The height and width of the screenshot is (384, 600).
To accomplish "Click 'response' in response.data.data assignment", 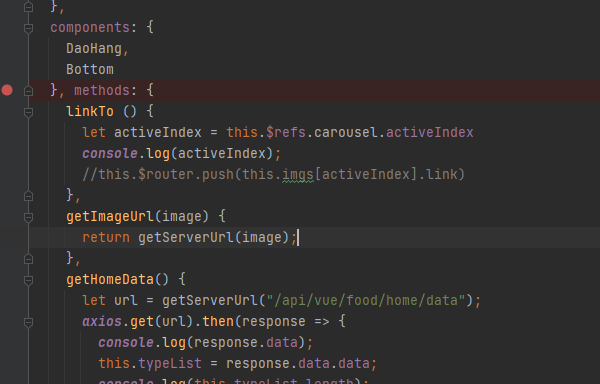I will pyautogui.click(x=258, y=364).
